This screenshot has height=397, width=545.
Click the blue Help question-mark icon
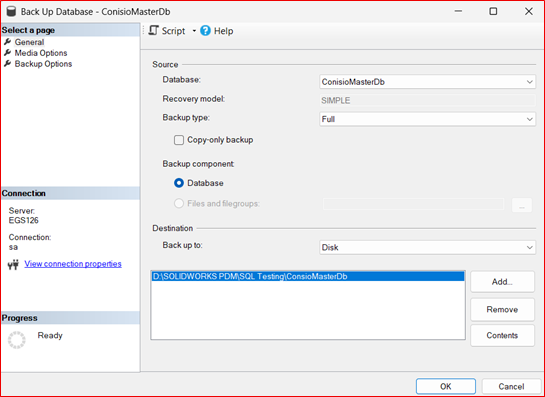(205, 31)
